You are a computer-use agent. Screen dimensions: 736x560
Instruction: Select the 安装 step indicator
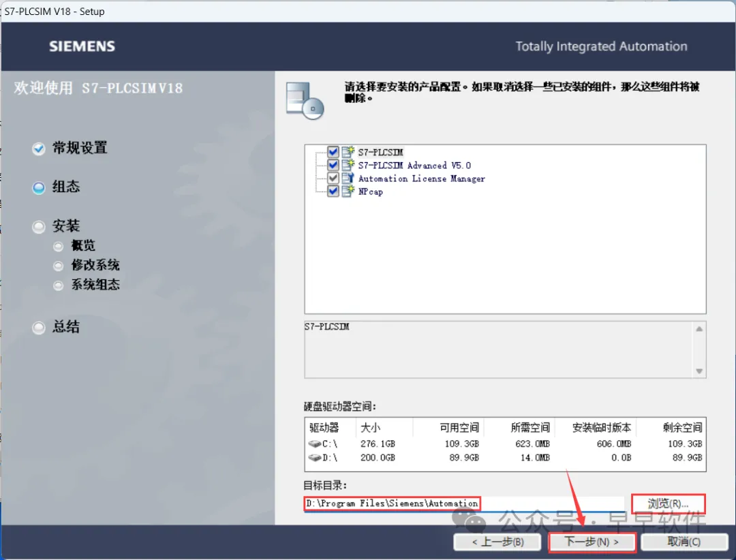click(38, 227)
